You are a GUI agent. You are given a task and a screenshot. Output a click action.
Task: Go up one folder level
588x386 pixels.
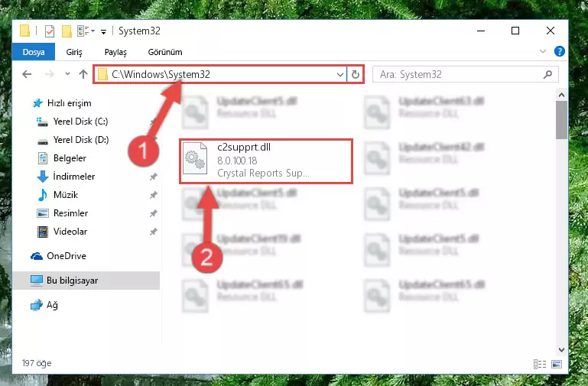pos(83,74)
